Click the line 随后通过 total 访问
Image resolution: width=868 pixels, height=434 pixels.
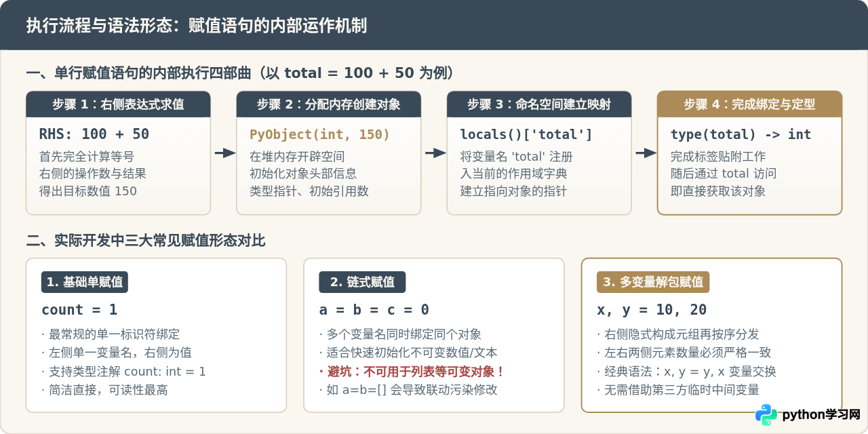(x=724, y=174)
